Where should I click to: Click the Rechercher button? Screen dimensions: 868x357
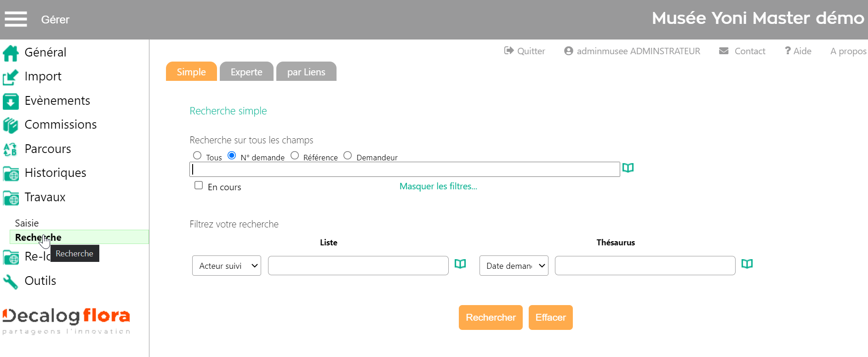coord(491,317)
